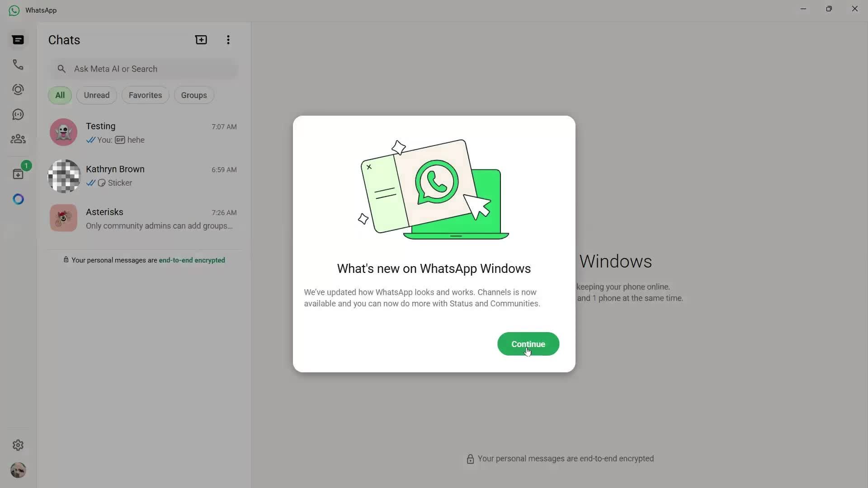868x488 pixels.
Task: Click the New chat icon
Action: [201, 40]
